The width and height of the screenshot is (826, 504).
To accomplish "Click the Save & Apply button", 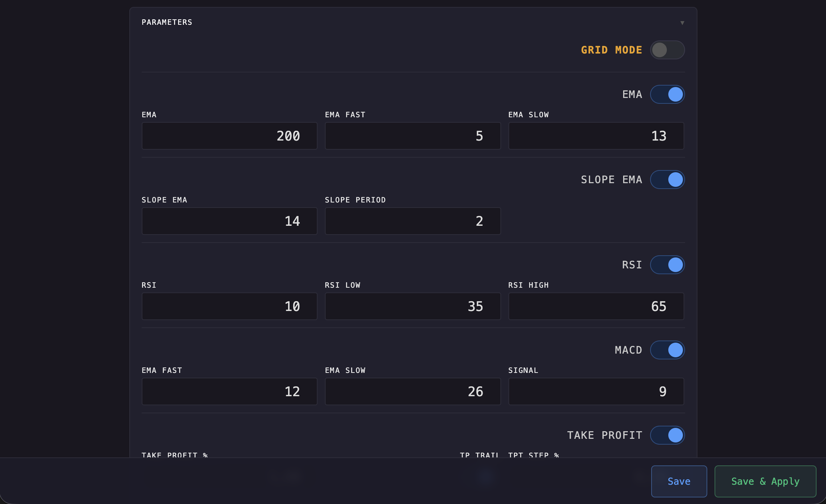I will pos(765,481).
